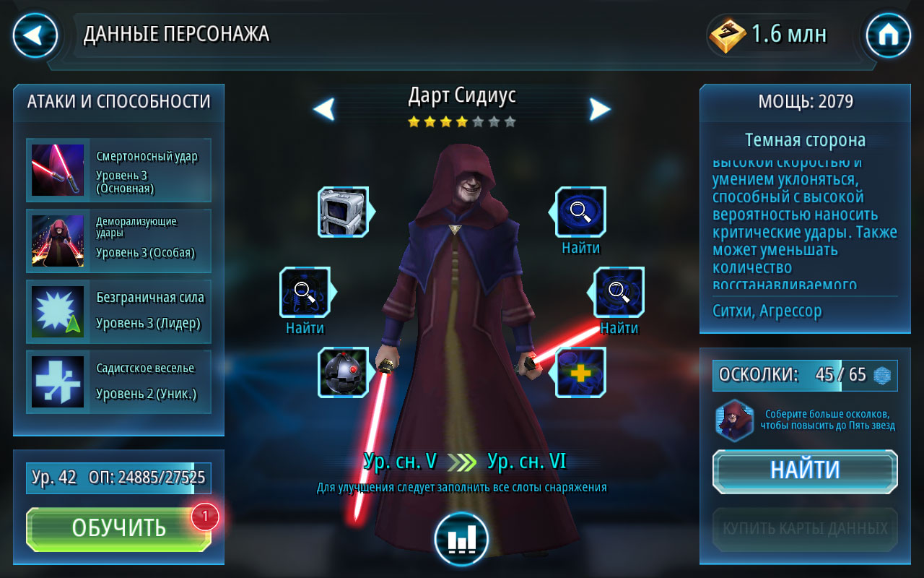The image size is (924, 578).
Task: Select the droid ball gear slot
Action: point(344,372)
